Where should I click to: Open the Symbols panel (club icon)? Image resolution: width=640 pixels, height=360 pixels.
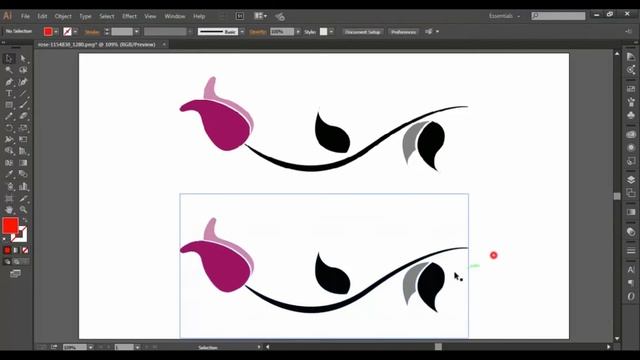[631, 116]
